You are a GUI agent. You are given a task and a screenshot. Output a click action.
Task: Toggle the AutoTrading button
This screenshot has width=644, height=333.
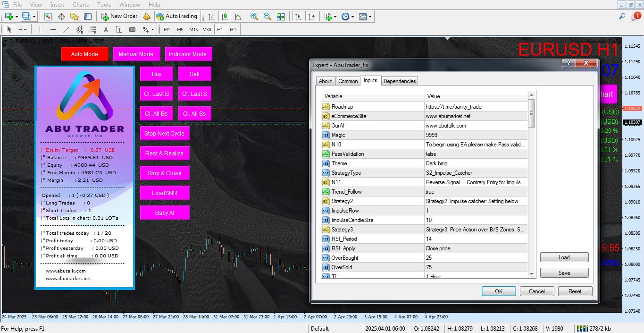[x=176, y=16]
